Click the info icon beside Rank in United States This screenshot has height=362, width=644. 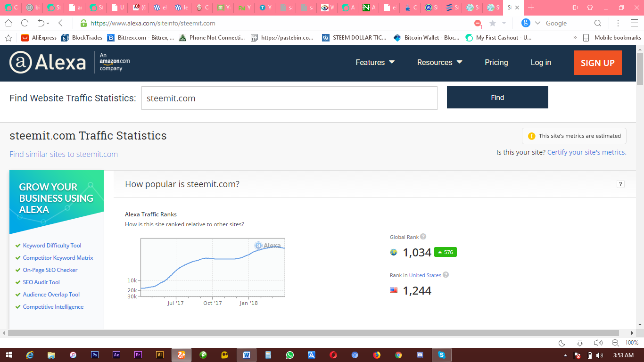pos(446,275)
